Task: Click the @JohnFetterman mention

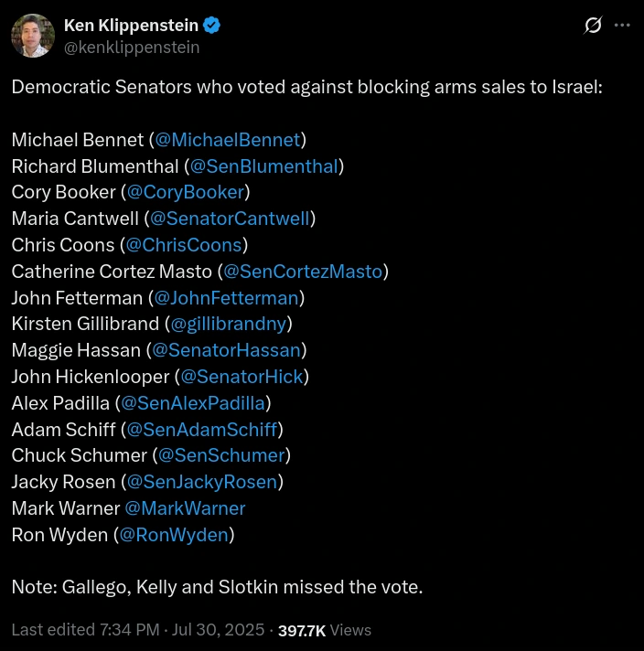Action: click(x=226, y=298)
